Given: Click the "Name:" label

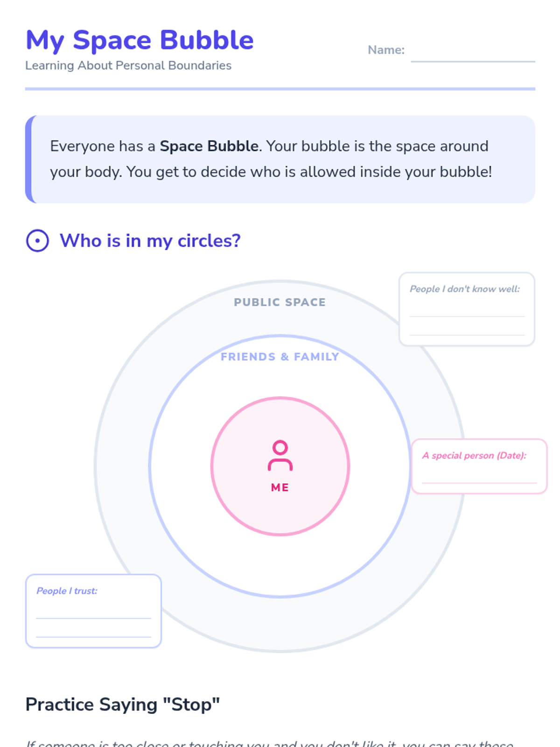Looking at the screenshot, I should coord(386,50).
